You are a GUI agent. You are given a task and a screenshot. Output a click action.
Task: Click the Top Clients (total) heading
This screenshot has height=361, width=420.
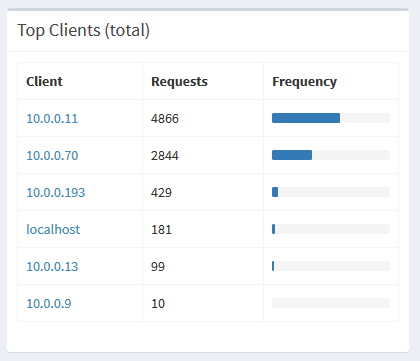click(83, 31)
